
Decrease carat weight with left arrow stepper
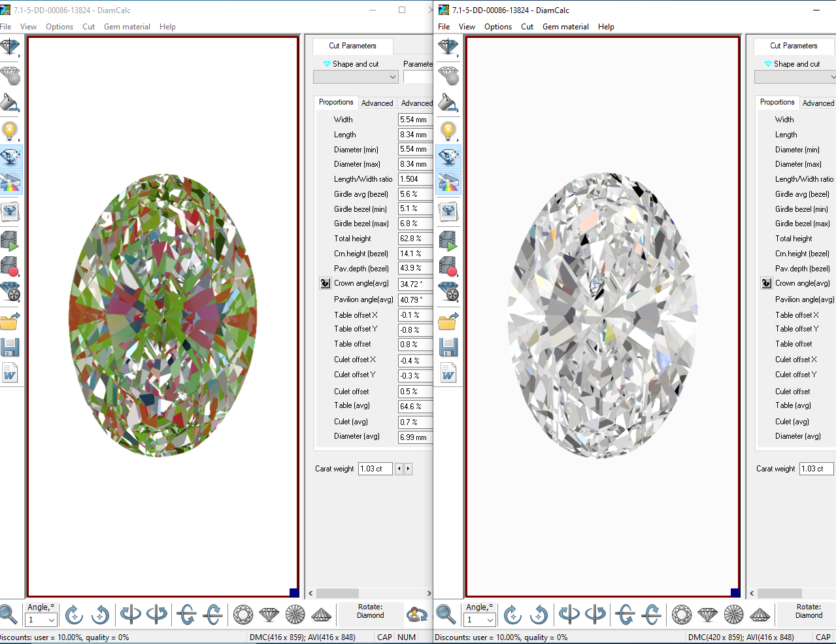point(399,469)
